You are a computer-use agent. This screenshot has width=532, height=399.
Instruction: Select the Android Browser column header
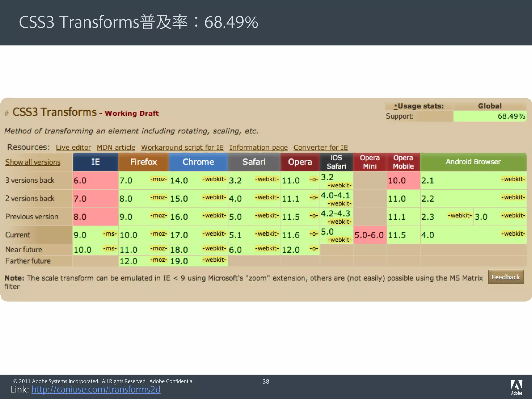[x=473, y=162]
